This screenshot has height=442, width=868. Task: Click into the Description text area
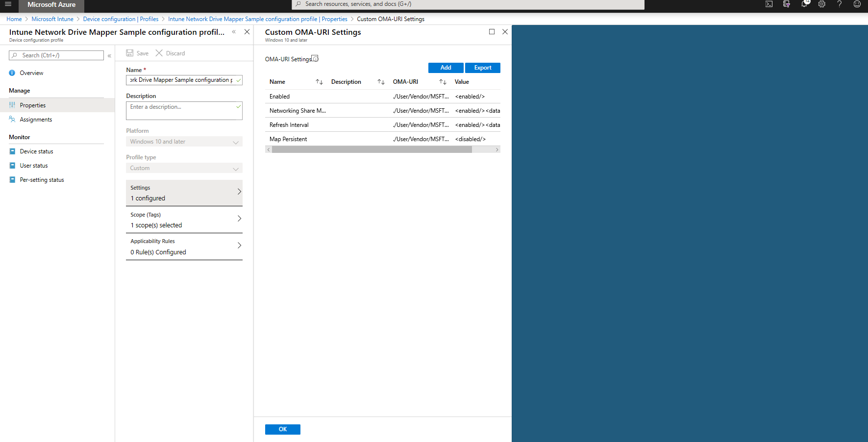pyautogui.click(x=184, y=111)
